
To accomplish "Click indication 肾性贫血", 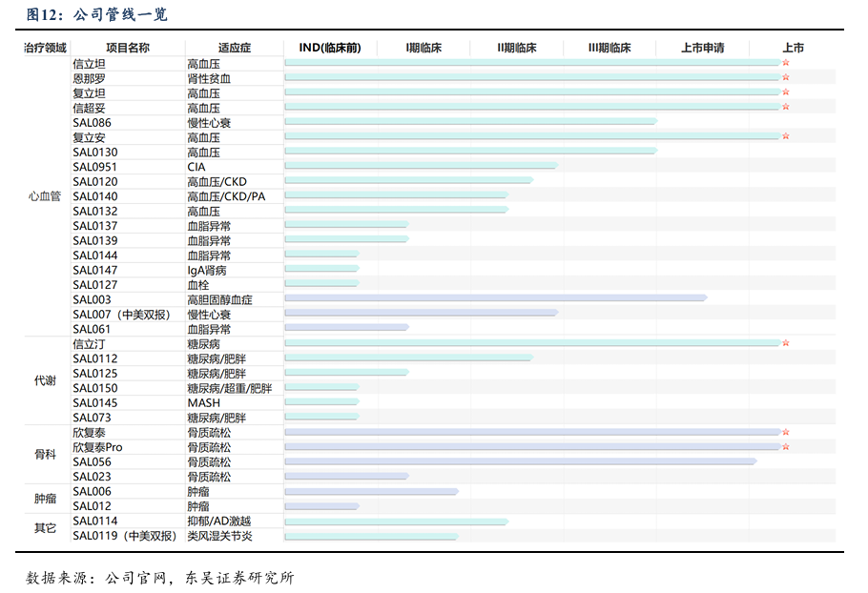I will 209,78.
